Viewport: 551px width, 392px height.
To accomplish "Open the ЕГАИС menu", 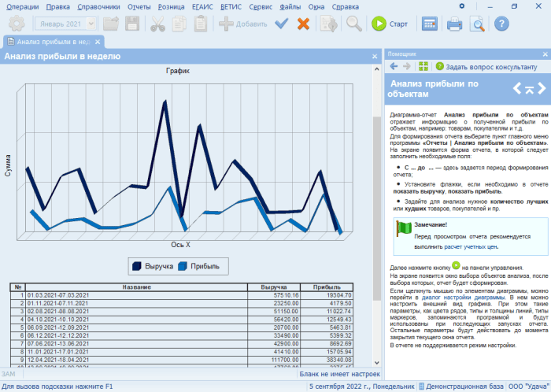I will pos(202,6).
